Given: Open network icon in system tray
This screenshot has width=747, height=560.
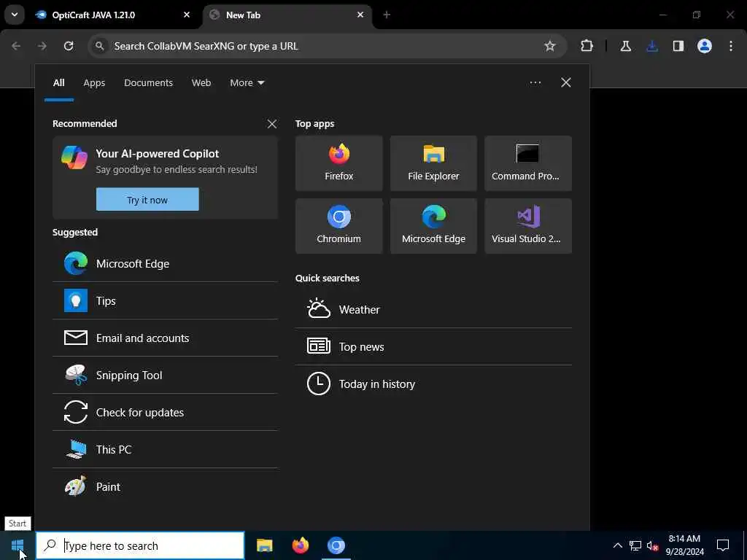Looking at the screenshot, I should [x=635, y=545].
